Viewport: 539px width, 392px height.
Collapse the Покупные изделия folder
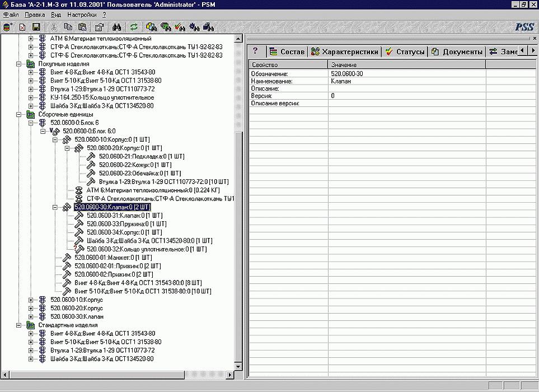[x=18, y=64]
